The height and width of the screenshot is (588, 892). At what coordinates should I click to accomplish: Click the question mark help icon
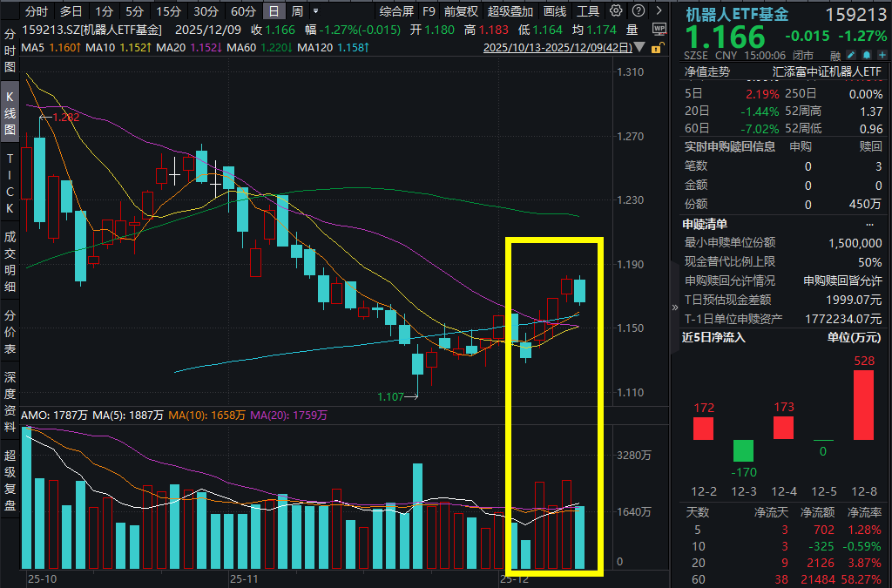[x=638, y=11]
